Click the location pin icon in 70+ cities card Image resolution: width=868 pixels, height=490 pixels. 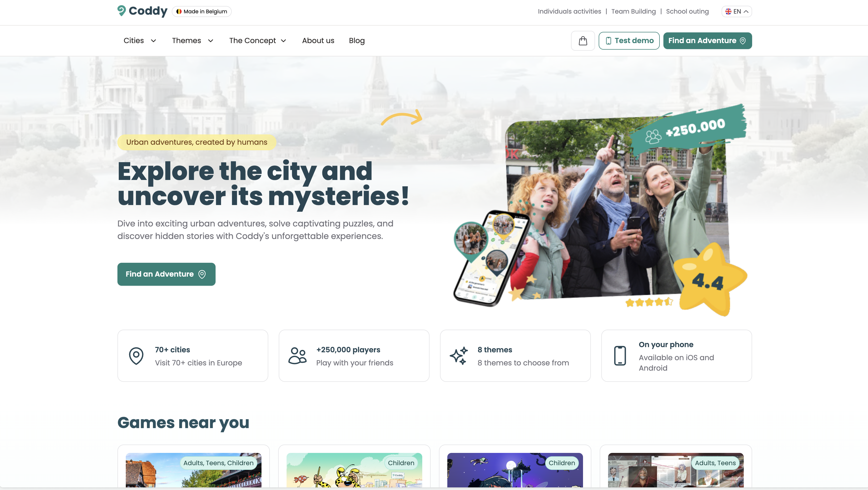coord(136,356)
